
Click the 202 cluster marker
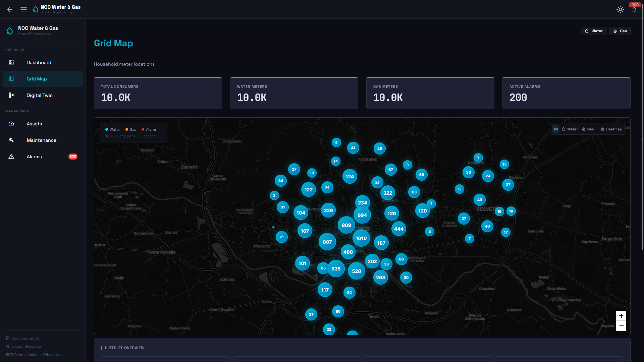372,261
